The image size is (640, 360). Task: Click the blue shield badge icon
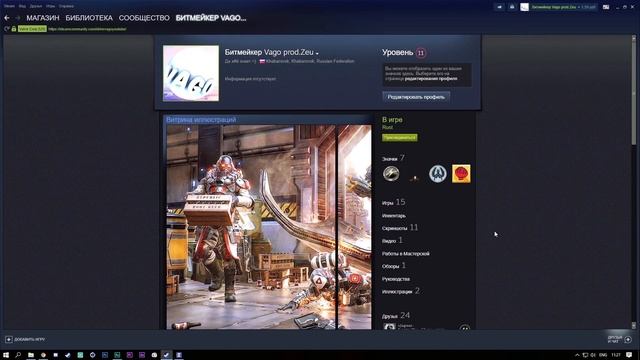point(438,174)
